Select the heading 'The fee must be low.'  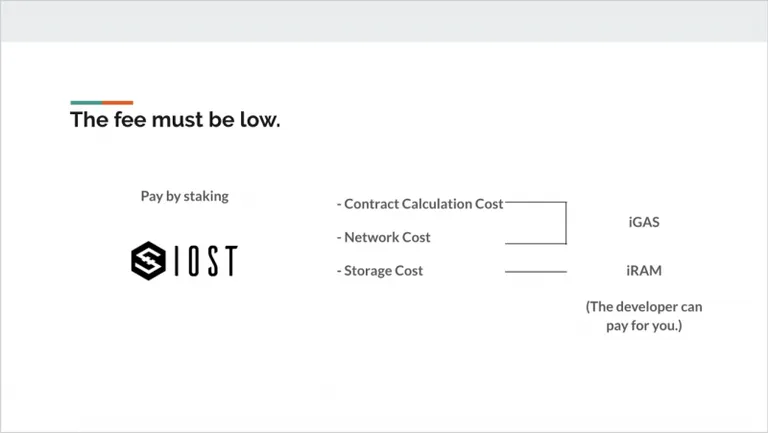(x=175, y=120)
